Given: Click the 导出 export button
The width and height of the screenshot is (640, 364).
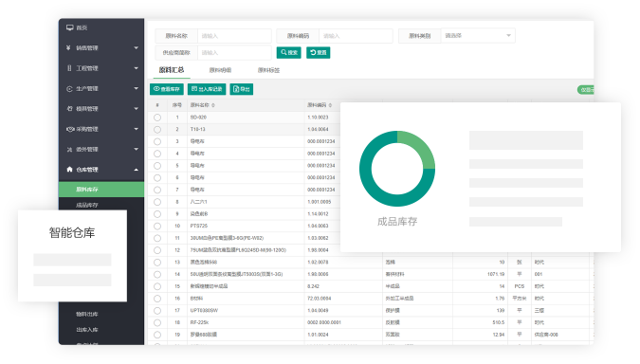Looking at the screenshot, I should (x=241, y=89).
